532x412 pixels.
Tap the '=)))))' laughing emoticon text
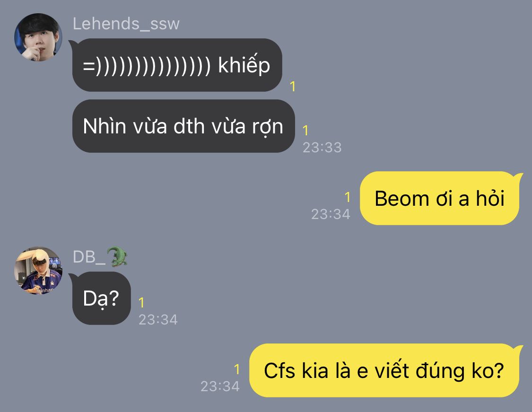tap(147, 65)
